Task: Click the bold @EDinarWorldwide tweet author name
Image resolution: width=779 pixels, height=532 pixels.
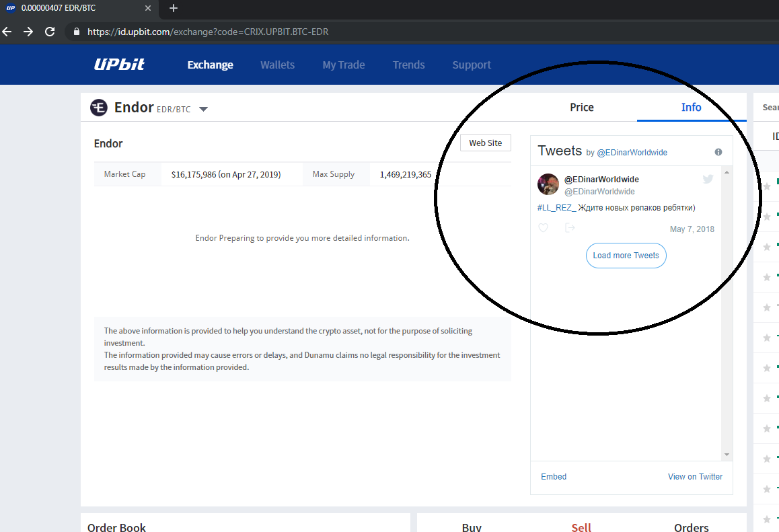Action: tap(601, 180)
